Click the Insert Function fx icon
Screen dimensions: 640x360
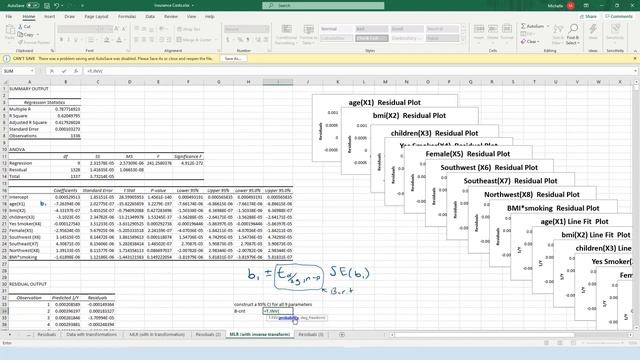coord(76,71)
